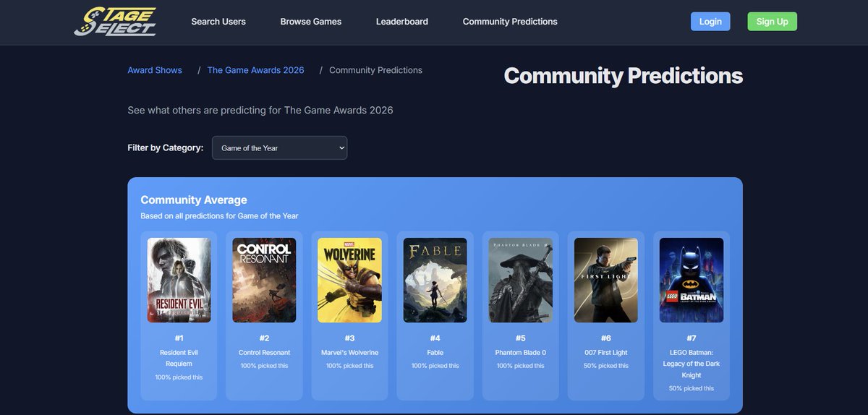This screenshot has height=415, width=868.
Task: Expand the Filter by Category dropdown
Action: [x=279, y=147]
